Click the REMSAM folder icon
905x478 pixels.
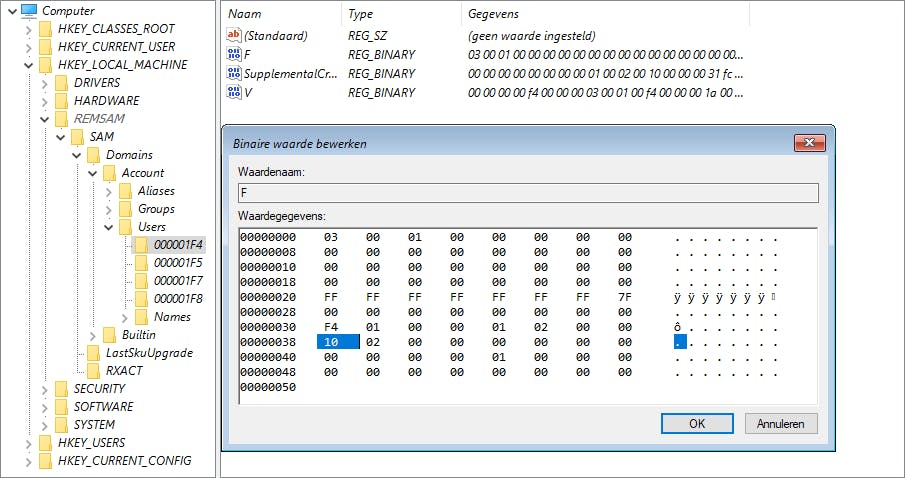pos(61,118)
